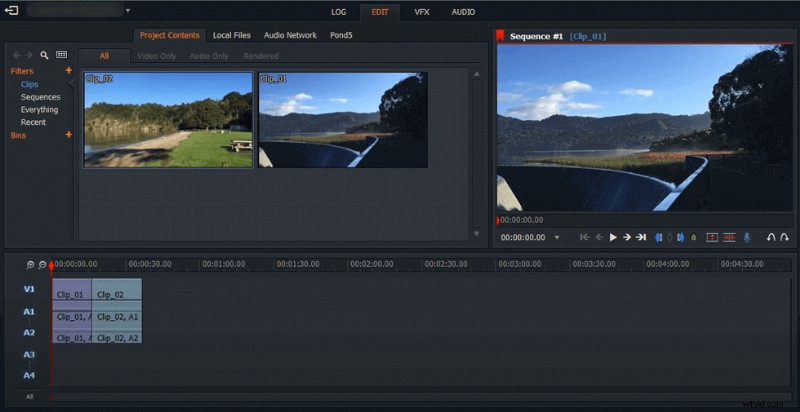Select the All filter tab
The image size is (800, 412).
[104, 56]
